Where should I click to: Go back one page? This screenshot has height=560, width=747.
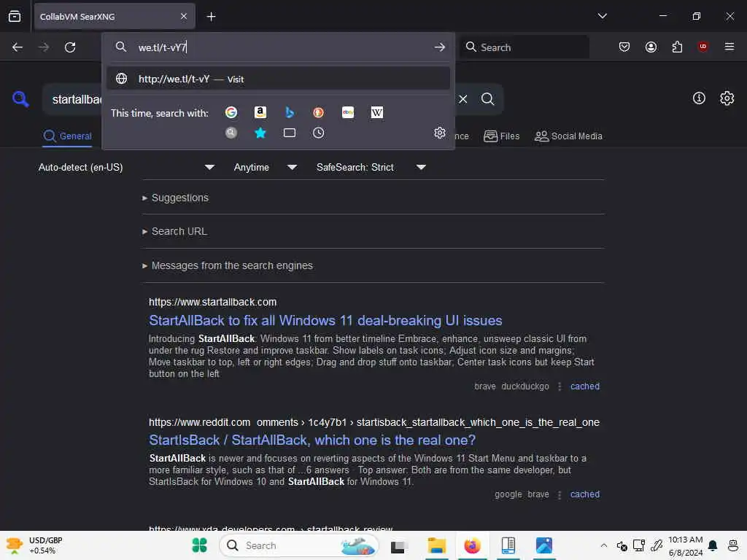[18, 47]
